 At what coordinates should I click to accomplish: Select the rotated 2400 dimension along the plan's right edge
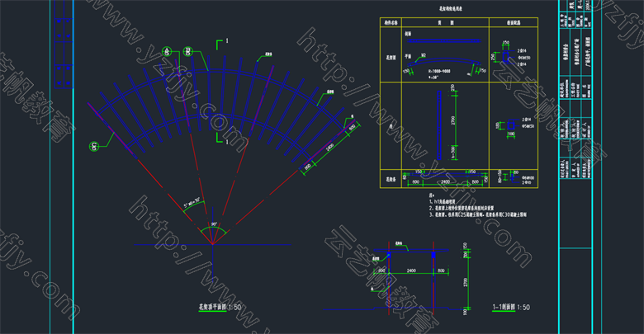click(329, 148)
